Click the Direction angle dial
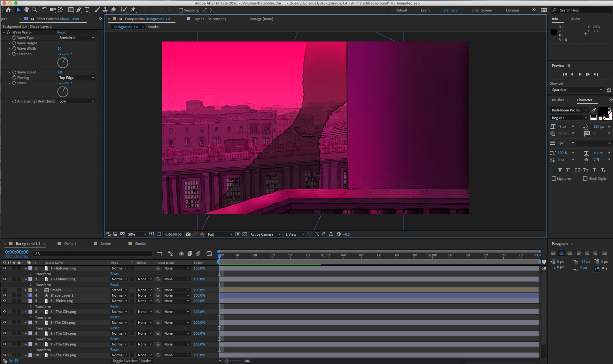Screen dimensions: 613x364 click(x=63, y=63)
